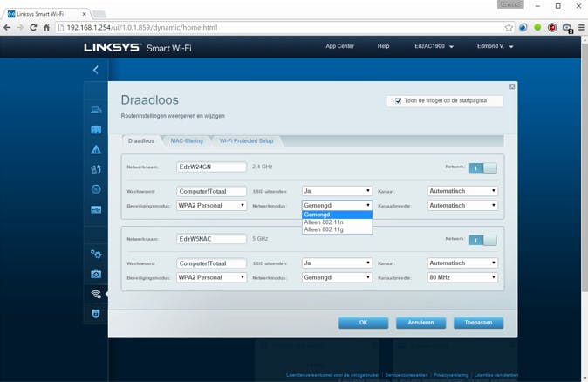Screen dimensions: 588x382
Task: Switch to the MAC-filtering tab
Action: pyautogui.click(x=187, y=140)
